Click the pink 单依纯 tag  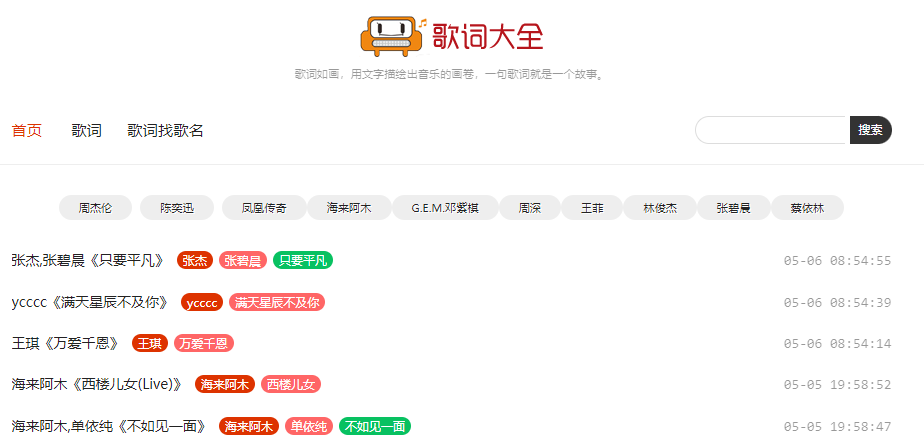click(x=309, y=426)
